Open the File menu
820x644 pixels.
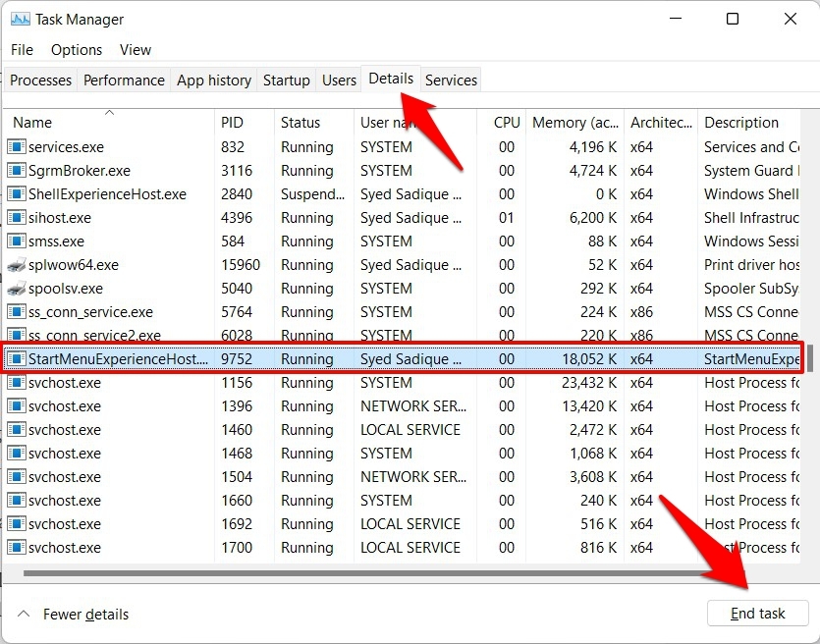click(x=22, y=50)
